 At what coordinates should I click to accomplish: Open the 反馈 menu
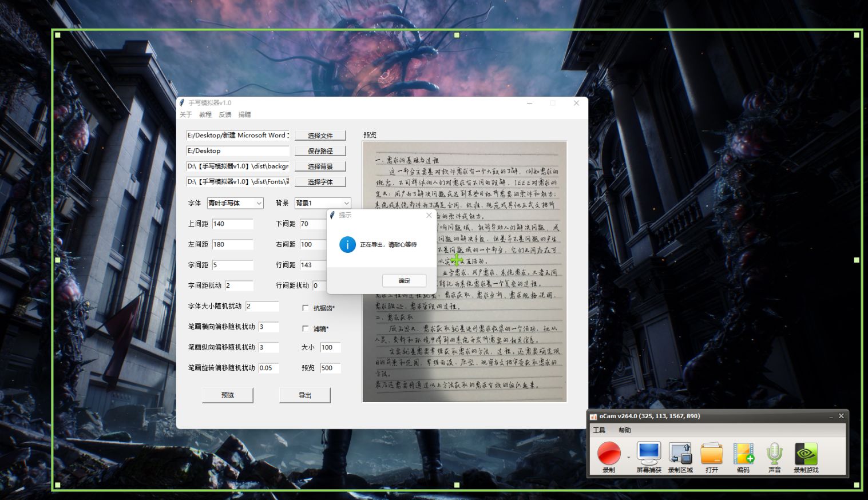pos(225,114)
